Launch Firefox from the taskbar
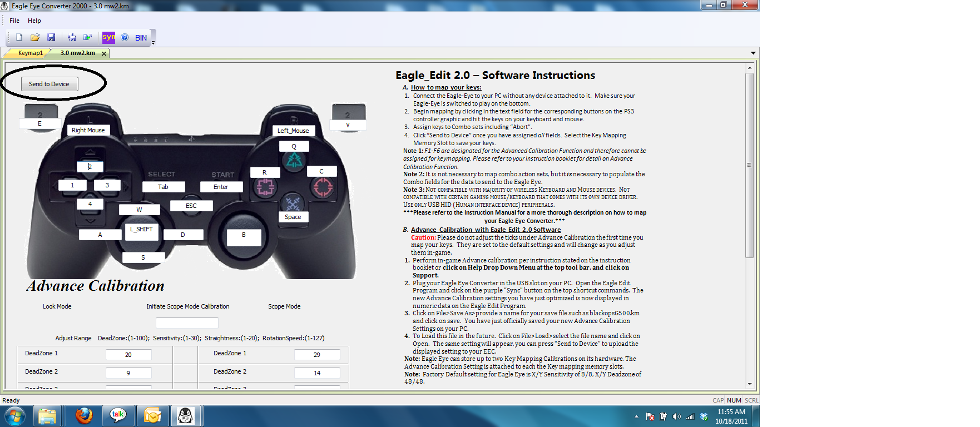The height and width of the screenshot is (427, 980). (84, 416)
